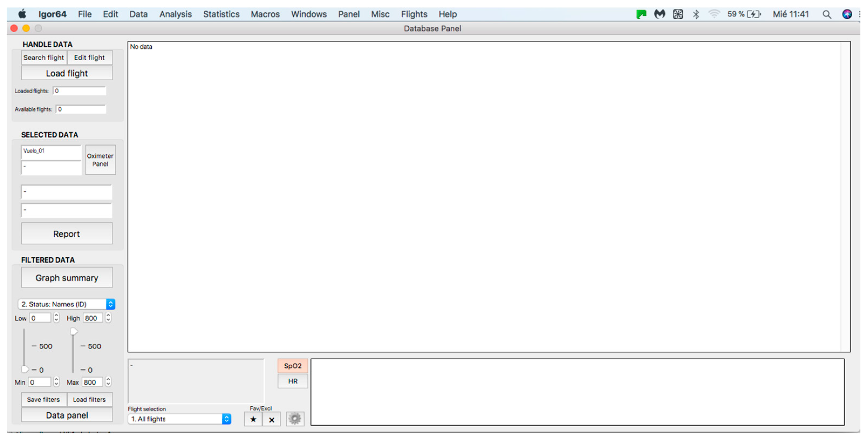Click the High value stepper arrows
This screenshot has height=442, width=868.
click(x=108, y=318)
